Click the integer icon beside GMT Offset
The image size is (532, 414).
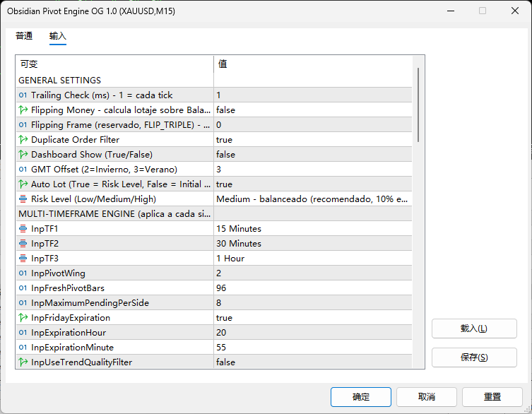click(x=23, y=170)
